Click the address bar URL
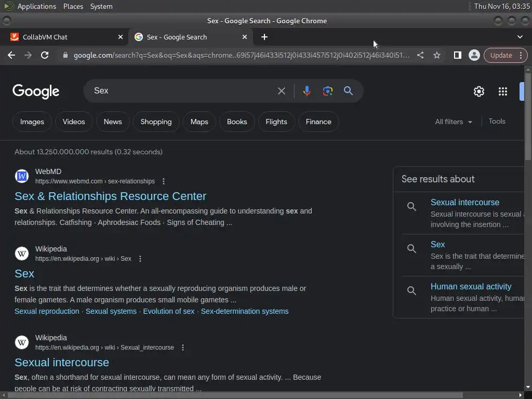Screen dimensions: 532x399 tap(242, 55)
